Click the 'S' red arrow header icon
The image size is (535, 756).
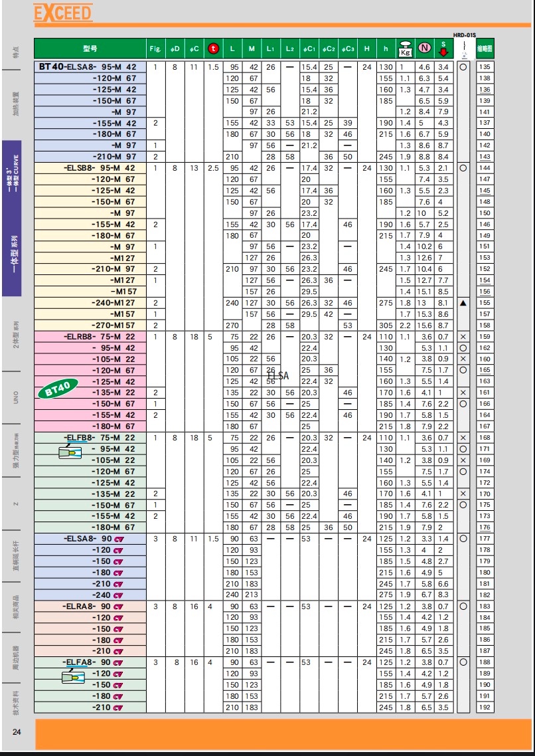click(443, 48)
